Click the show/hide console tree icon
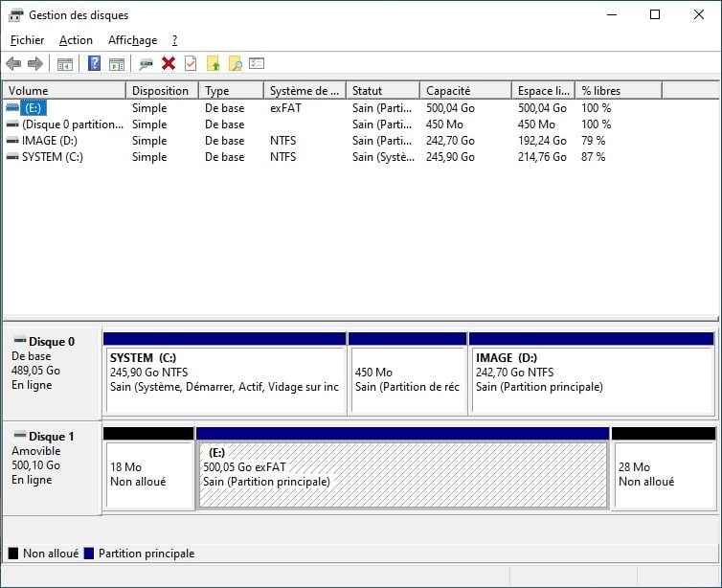 coord(65,64)
